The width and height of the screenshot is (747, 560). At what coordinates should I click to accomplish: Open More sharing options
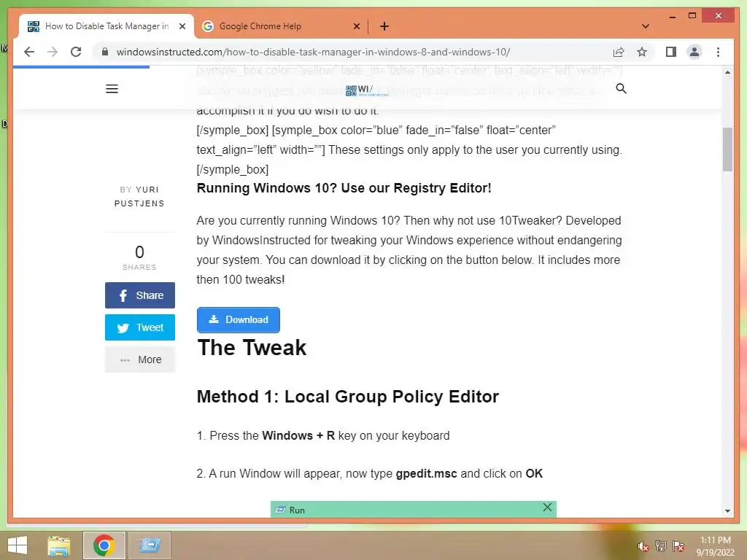point(140,359)
